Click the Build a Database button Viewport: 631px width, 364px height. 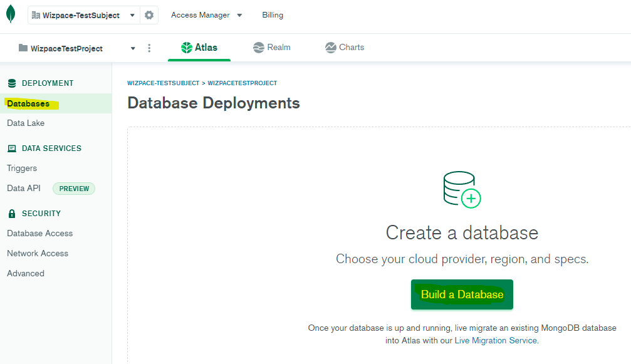pos(462,294)
